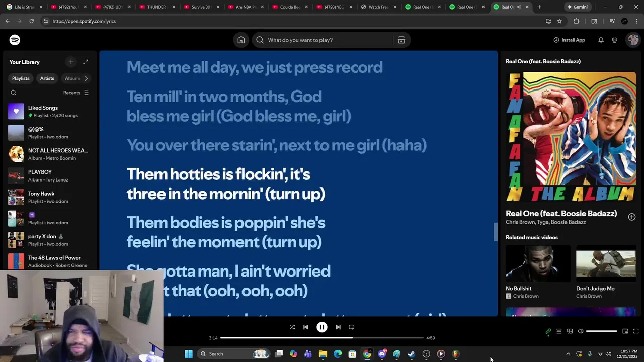644x362 pixels.
Task: Search within Your Library magnifier icon
Action: 14,93
